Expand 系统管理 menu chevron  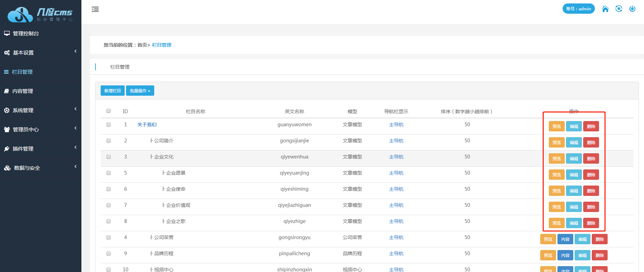coord(76,109)
